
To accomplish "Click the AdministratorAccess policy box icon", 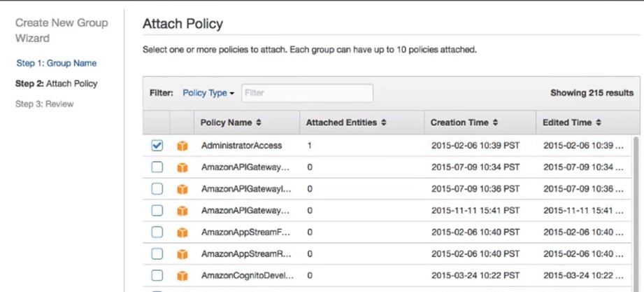I will (x=182, y=146).
